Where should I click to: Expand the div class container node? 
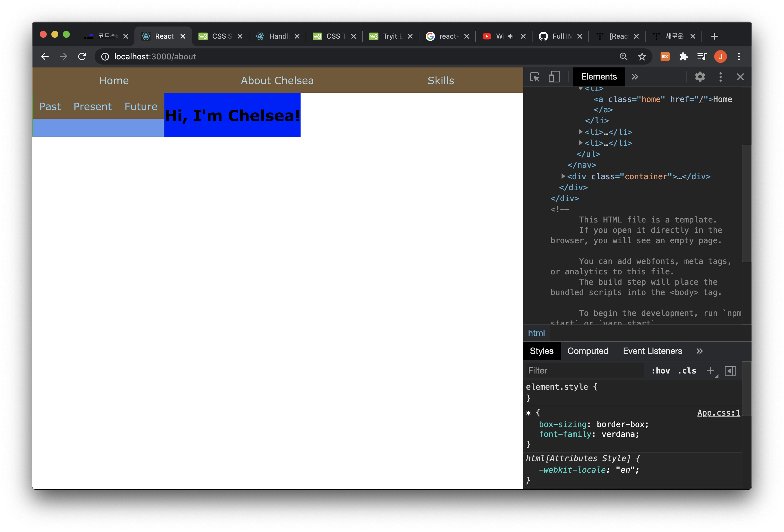(563, 176)
